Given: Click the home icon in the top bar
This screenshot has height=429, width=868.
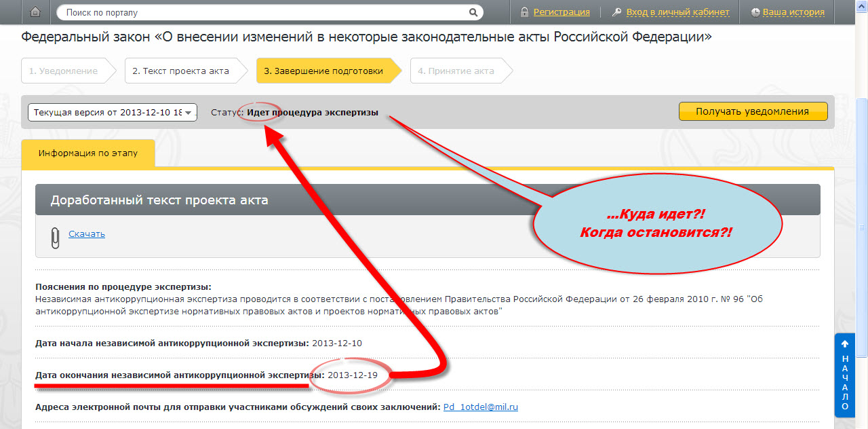Looking at the screenshot, I should pyautogui.click(x=35, y=12).
